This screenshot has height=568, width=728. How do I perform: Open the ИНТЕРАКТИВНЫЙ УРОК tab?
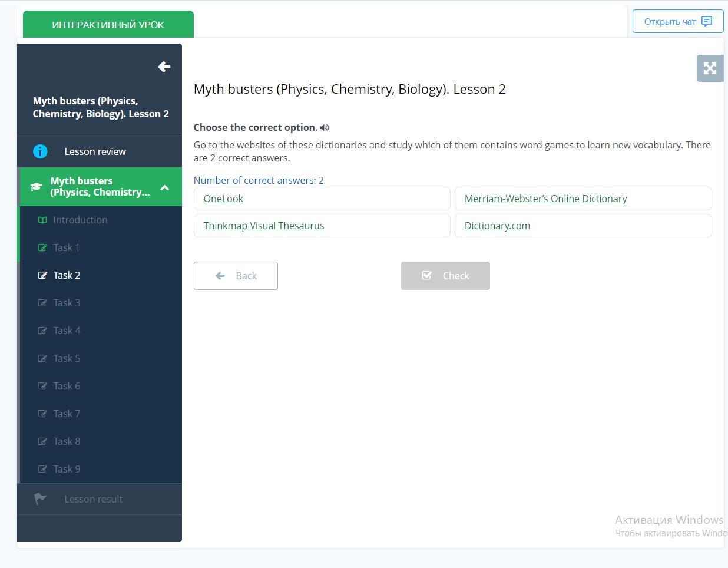tap(108, 25)
